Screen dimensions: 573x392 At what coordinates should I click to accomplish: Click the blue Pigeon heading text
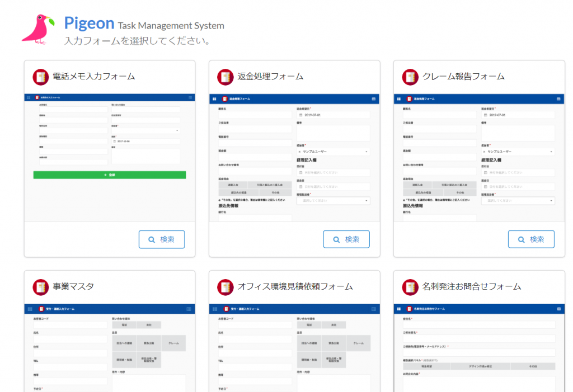pyautogui.click(x=89, y=23)
